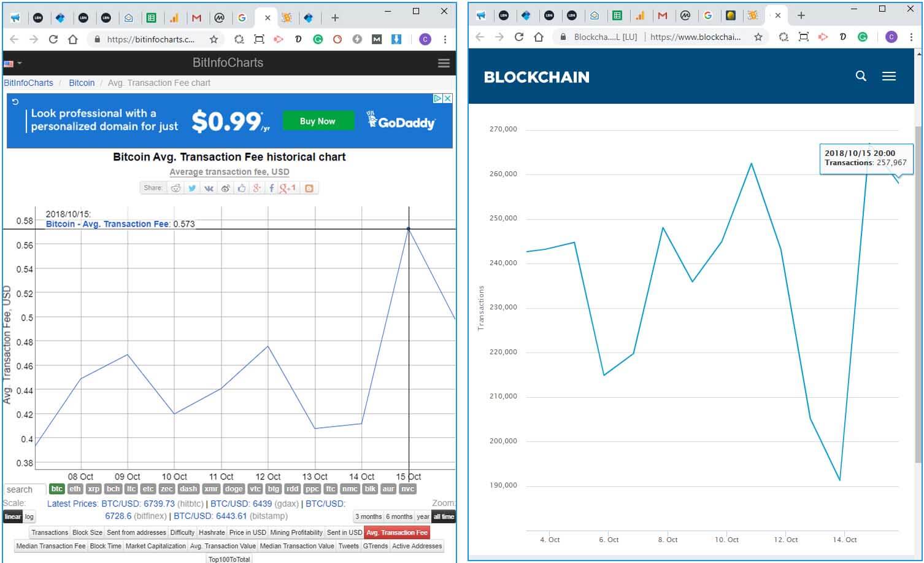Set zoom to 6 months

pyautogui.click(x=399, y=517)
